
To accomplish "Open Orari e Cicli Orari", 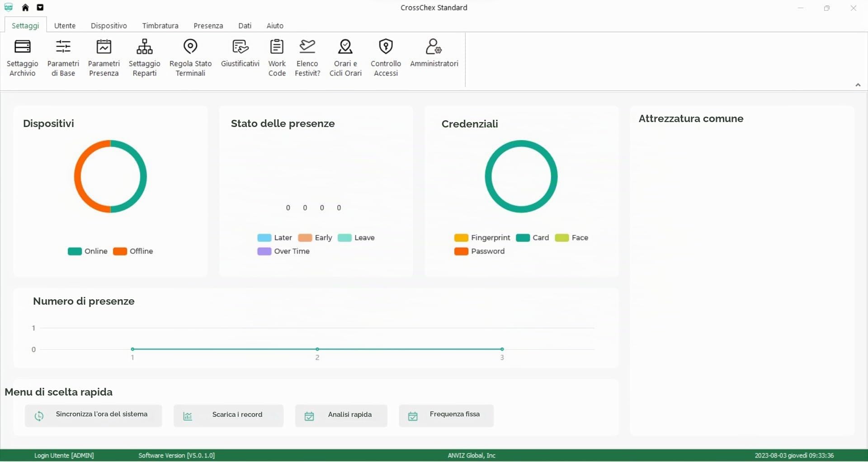I will (345, 58).
